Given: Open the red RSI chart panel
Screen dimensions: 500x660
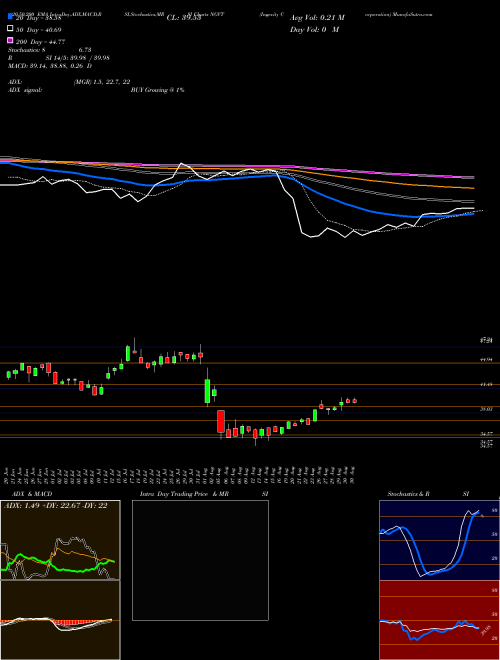Looking at the screenshot, I should point(439,620).
